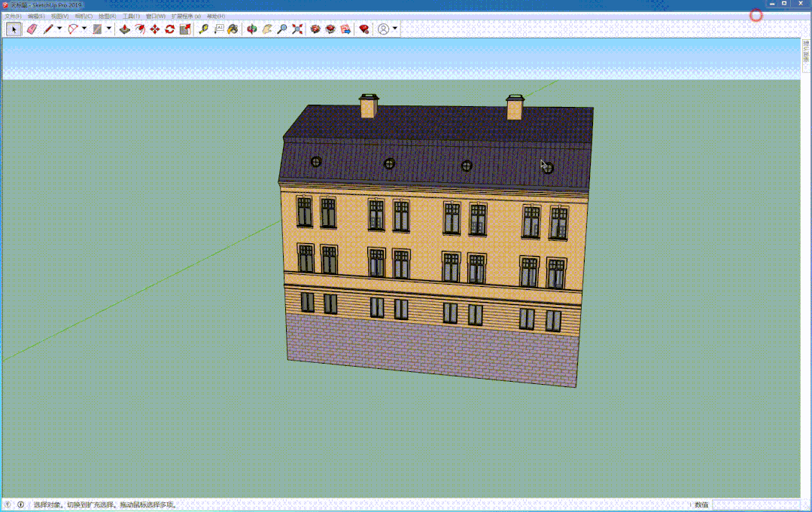Choose the Orbit camera tool
Viewport: 812px width, 512px height.
pyautogui.click(x=251, y=29)
